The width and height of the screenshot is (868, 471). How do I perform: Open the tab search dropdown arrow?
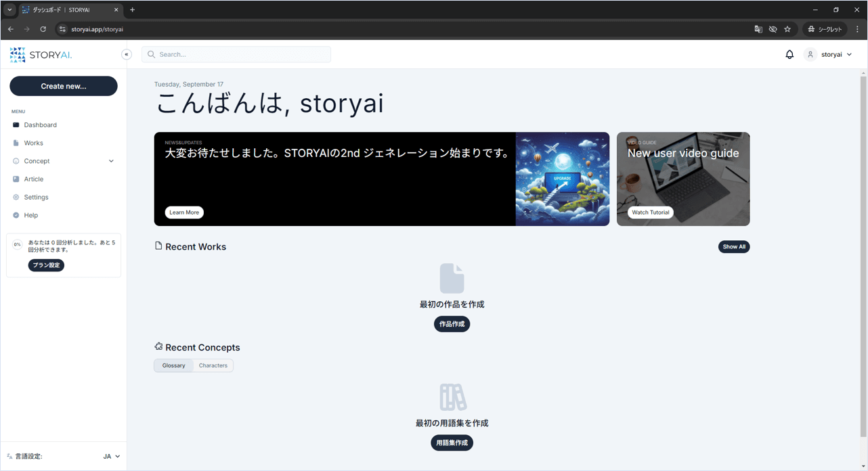pyautogui.click(x=9, y=10)
